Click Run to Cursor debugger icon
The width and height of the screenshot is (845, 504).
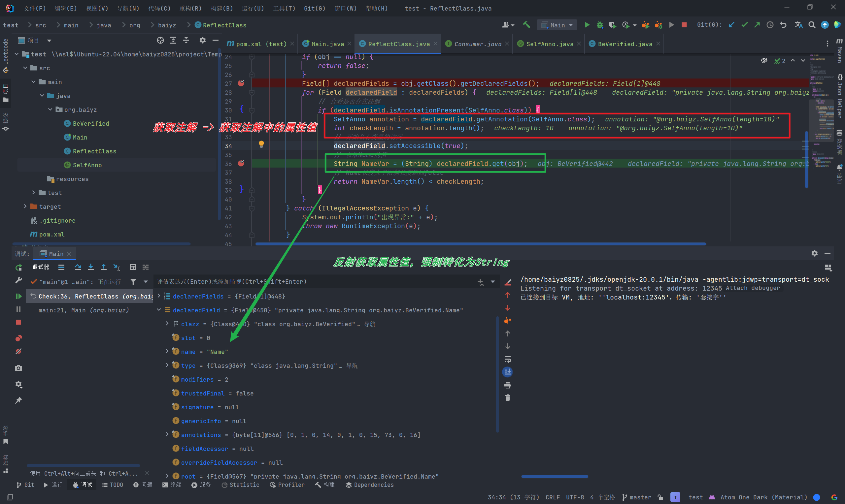pyautogui.click(x=117, y=267)
